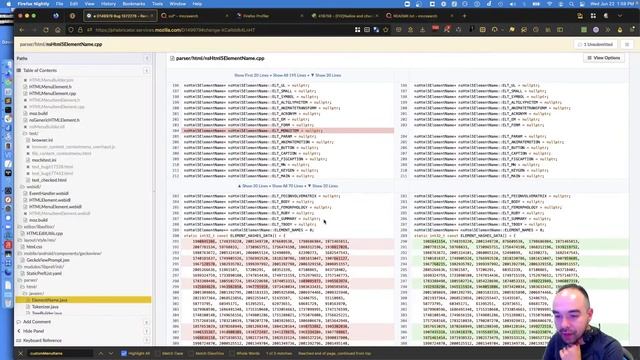Screen dimensions: 640x360
Task: Switch to the README.txt mozsearch tab
Action: click(x=419, y=16)
